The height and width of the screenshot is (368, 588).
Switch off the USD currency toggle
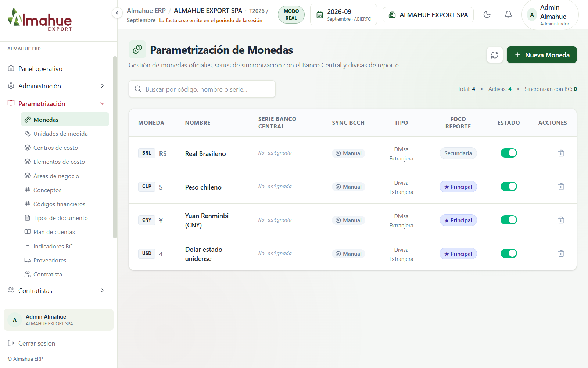click(509, 253)
